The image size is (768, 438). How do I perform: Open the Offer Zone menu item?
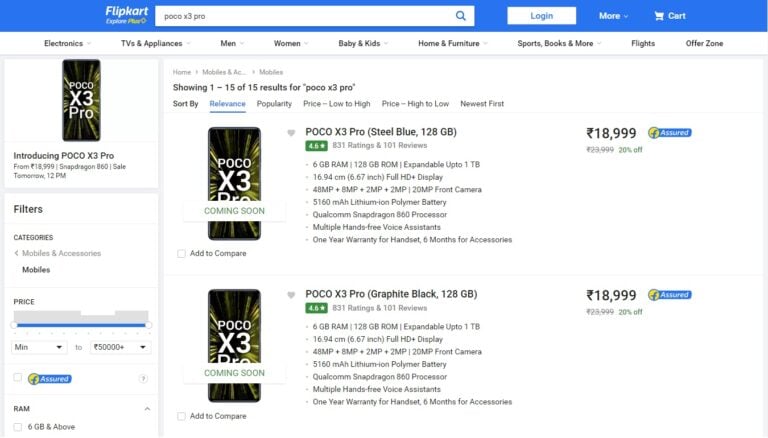point(704,43)
